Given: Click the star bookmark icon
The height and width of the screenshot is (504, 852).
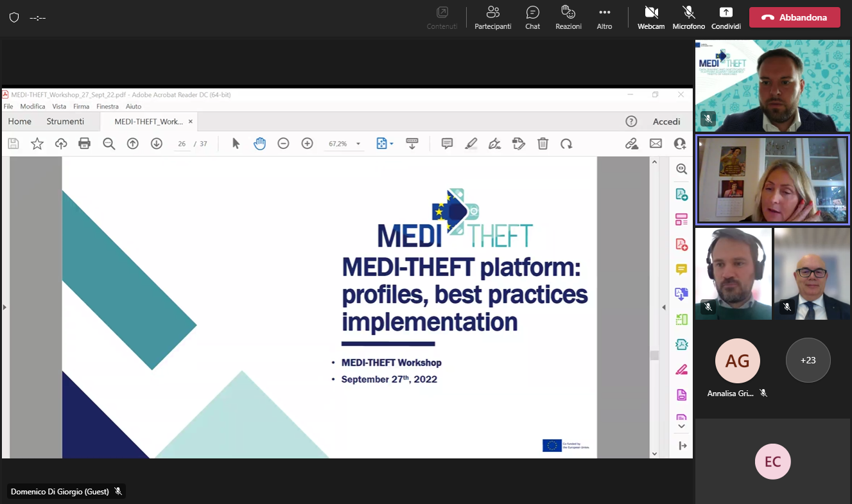Looking at the screenshot, I should (37, 144).
